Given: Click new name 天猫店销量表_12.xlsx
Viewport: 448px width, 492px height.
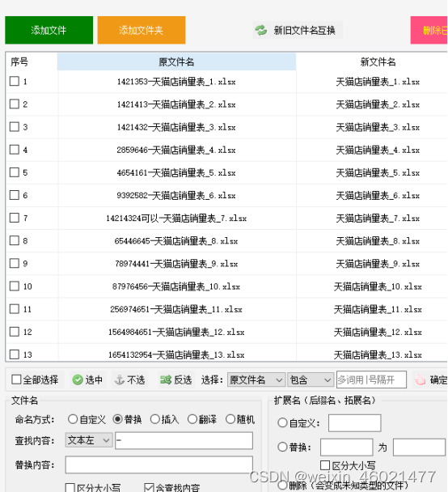Looking at the screenshot, I should pyautogui.click(x=378, y=332).
